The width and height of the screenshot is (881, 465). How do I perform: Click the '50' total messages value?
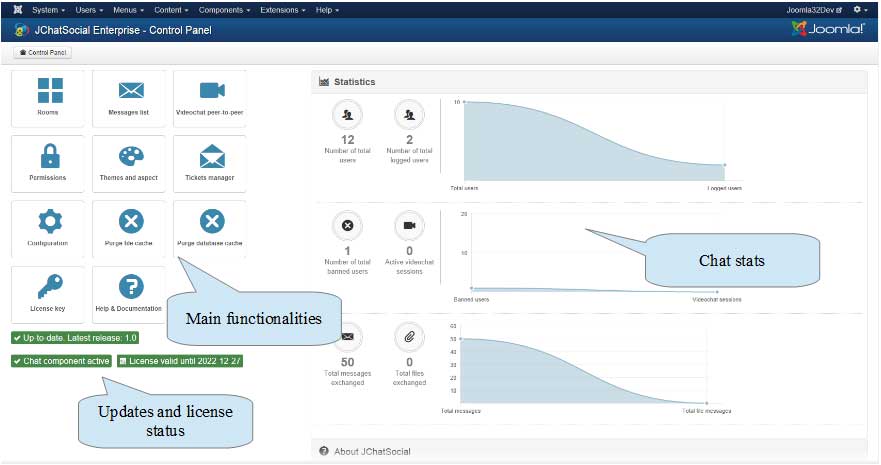(348, 362)
